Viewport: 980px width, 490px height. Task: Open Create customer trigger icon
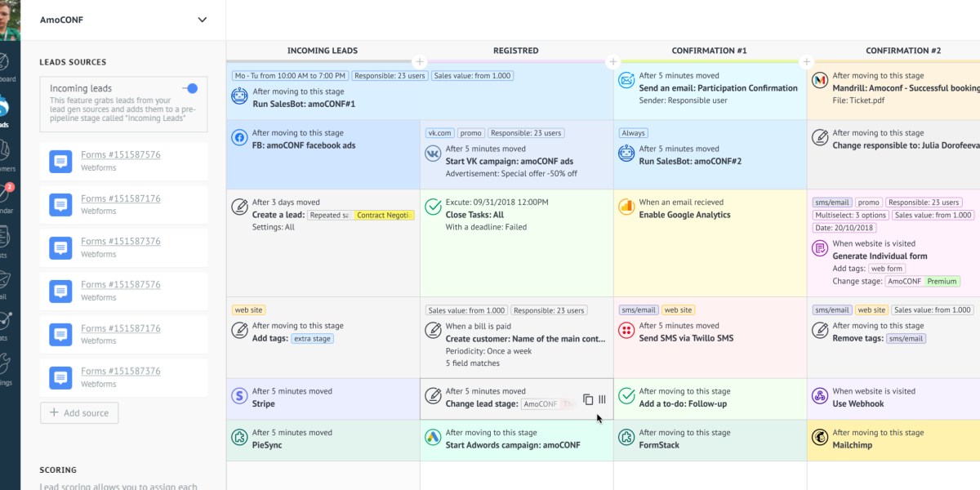[x=433, y=331]
